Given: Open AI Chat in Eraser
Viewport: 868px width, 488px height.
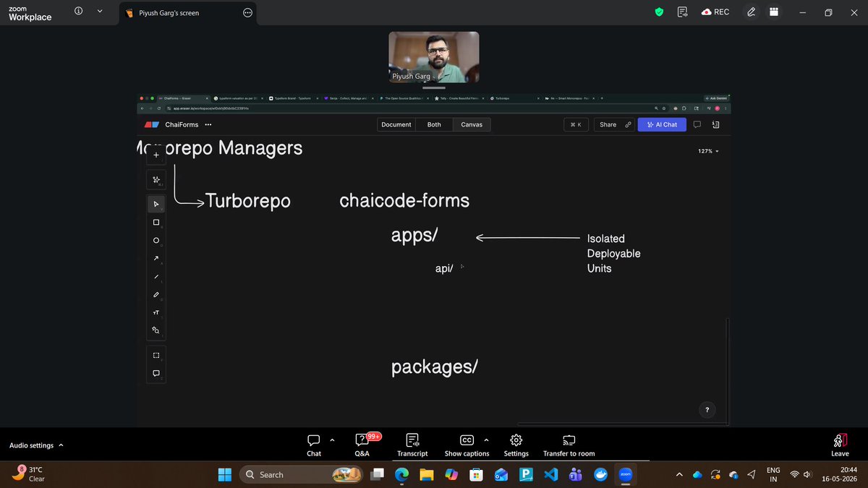Looking at the screenshot, I should pyautogui.click(x=661, y=124).
